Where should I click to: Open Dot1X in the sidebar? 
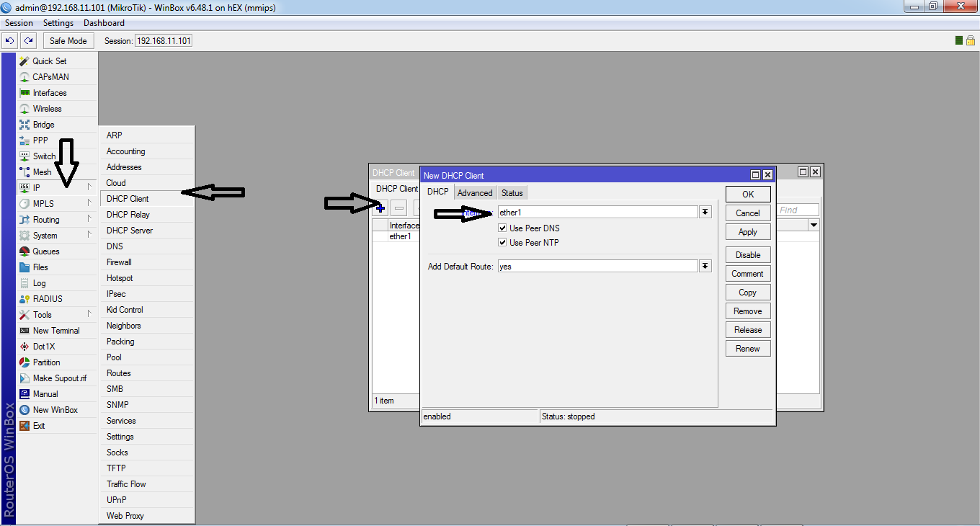tap(57, 347)
